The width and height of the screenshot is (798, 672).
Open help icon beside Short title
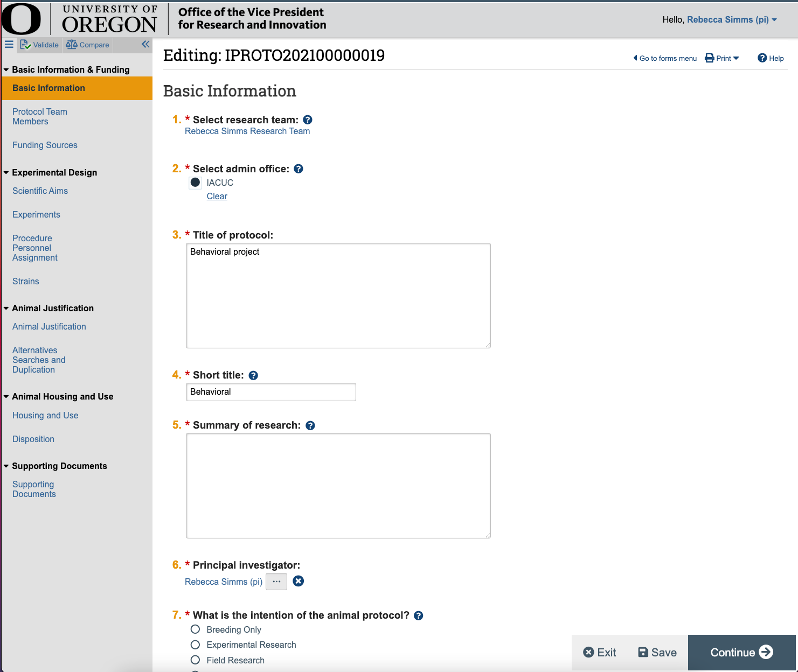click(253, 375)
